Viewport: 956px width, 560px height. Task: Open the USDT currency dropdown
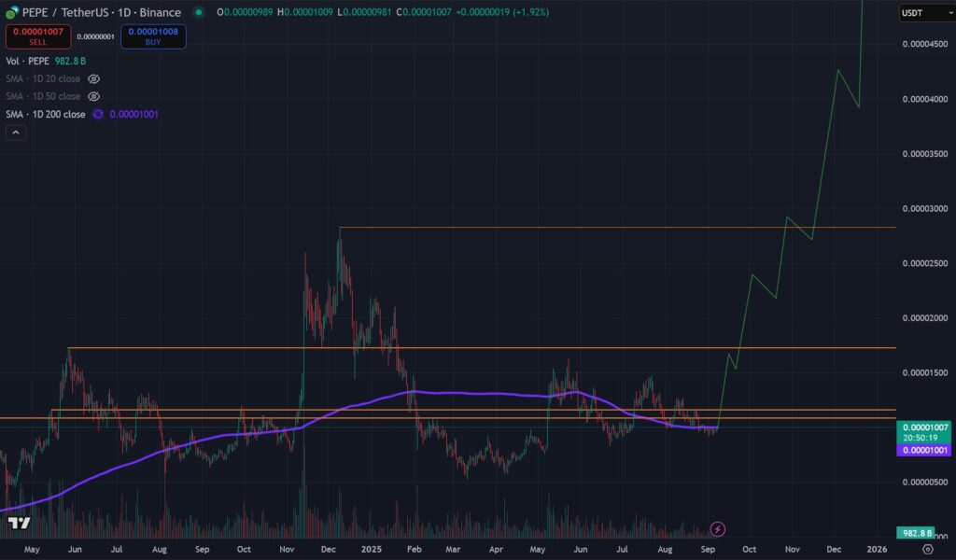pyautogui.click(x=923, y=13)
